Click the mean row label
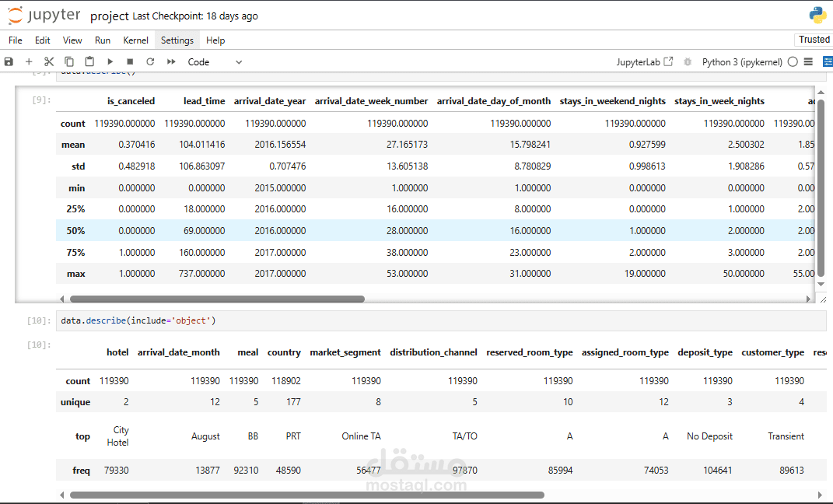This screenshot has width=833, height=504. point(73,145)
